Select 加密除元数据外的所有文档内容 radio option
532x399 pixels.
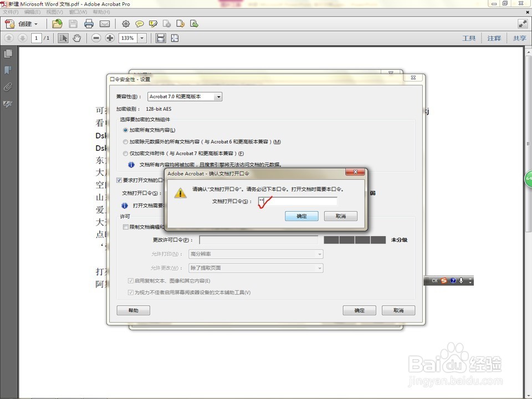point(126,142)
